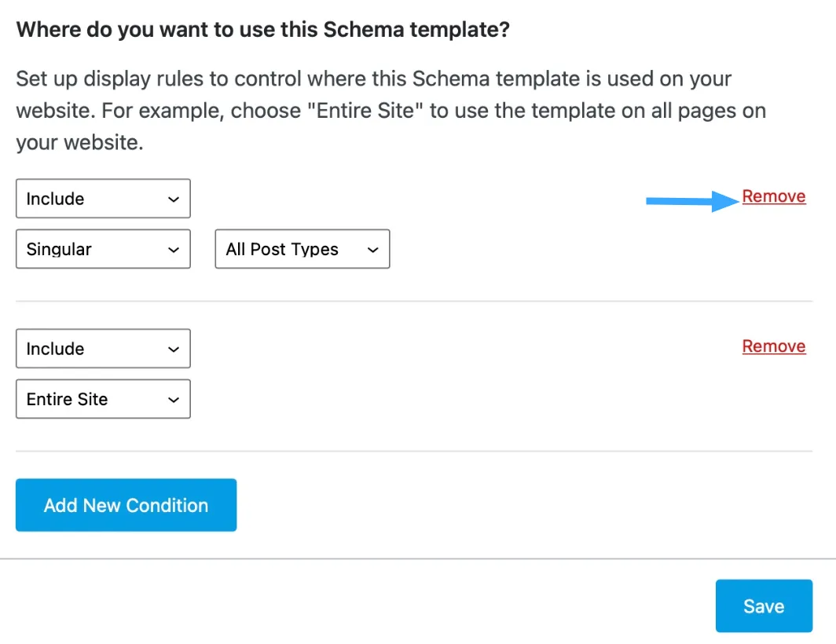Image resolution: width=836 pixels, height=644 pixels.
Task: Open the first condition's Include dropdown
Action: tap(103, 199)
